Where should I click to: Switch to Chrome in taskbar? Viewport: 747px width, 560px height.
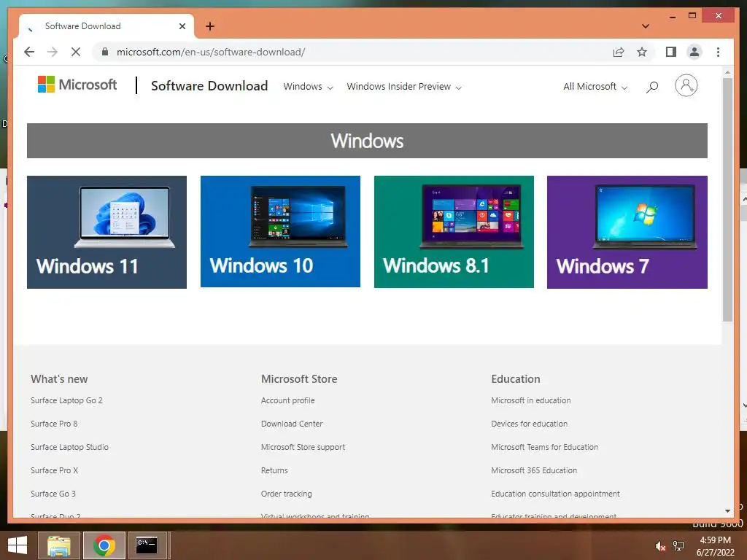pos(104,545)
